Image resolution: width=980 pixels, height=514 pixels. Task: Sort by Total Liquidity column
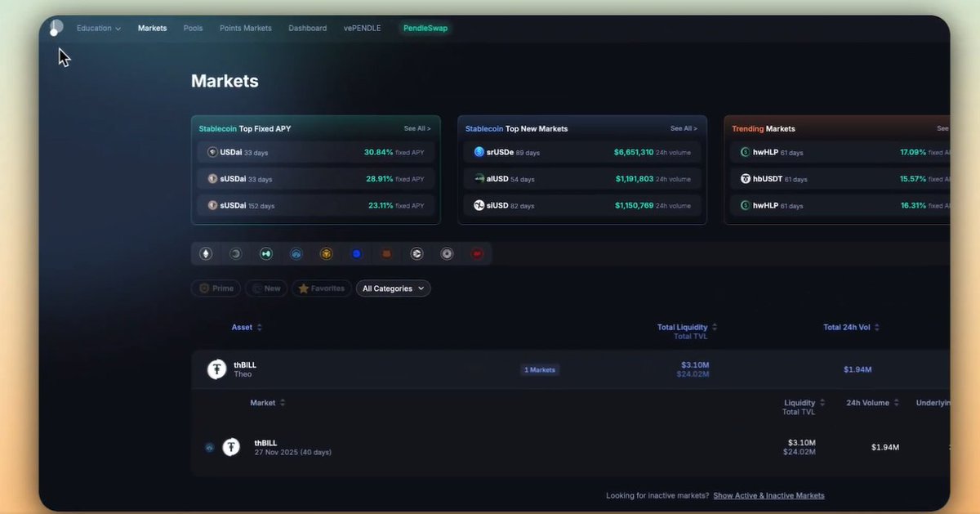pyautogui.click(x=687, y=327)
